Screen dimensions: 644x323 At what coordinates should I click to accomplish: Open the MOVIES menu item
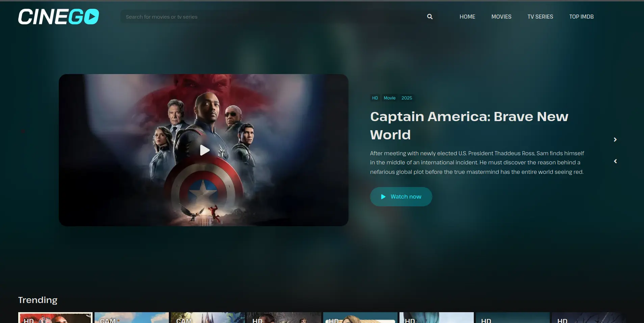[x=501, y=17]
